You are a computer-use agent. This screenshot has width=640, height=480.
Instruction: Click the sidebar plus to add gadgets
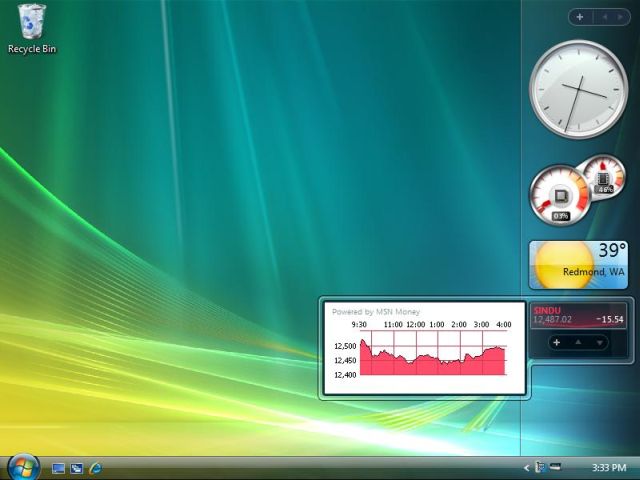click(x=580, y=17)
